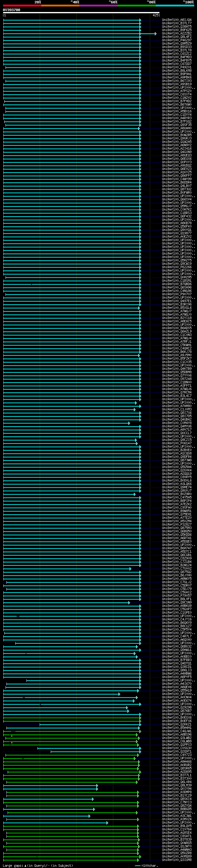The width and height of the screenshot is (197, 868).
Task: Select hit UniRef100_Q9GRJ3
Action: 177,138
